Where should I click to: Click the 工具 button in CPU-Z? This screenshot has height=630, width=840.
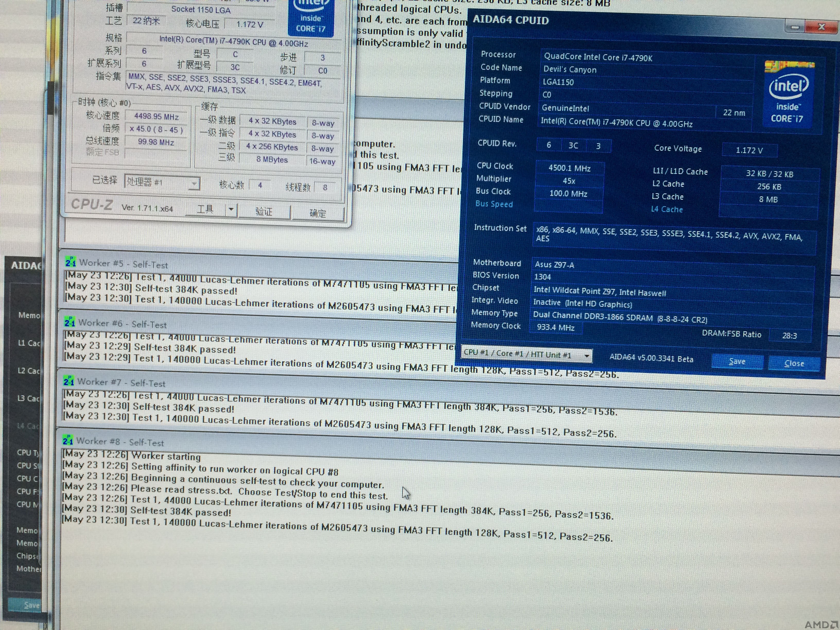205,209
